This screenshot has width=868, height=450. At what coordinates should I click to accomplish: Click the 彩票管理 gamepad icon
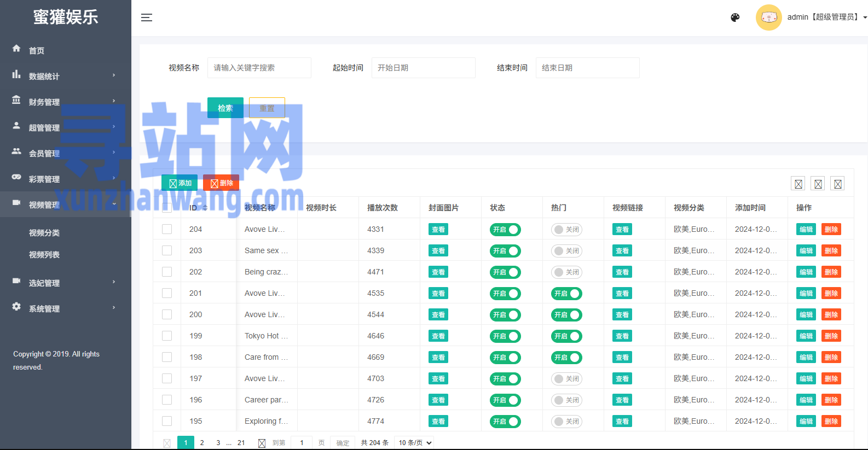point(16,177)
